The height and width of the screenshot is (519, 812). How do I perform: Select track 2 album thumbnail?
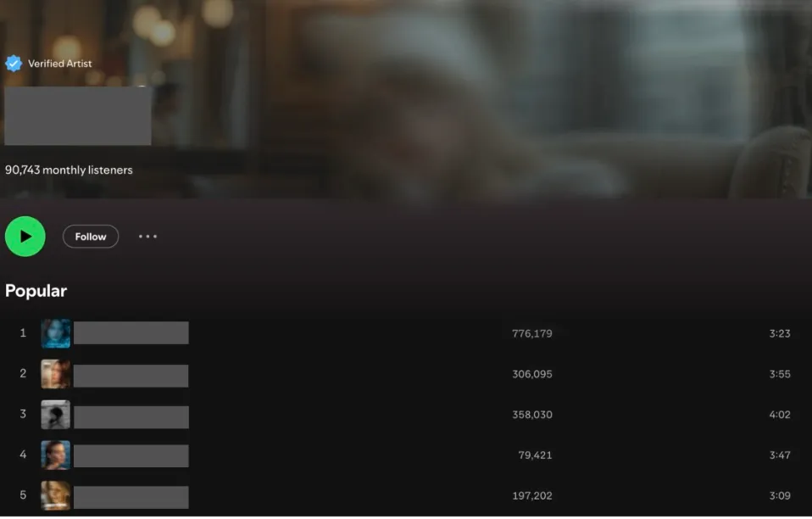[55, 374]
